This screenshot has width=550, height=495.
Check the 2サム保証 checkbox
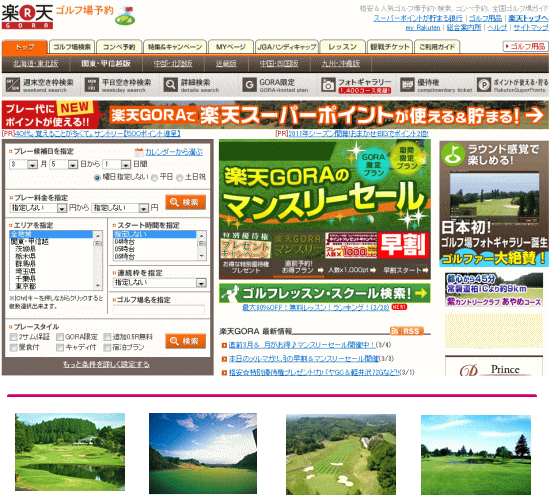pyautogui.click(x=14, y=337)
